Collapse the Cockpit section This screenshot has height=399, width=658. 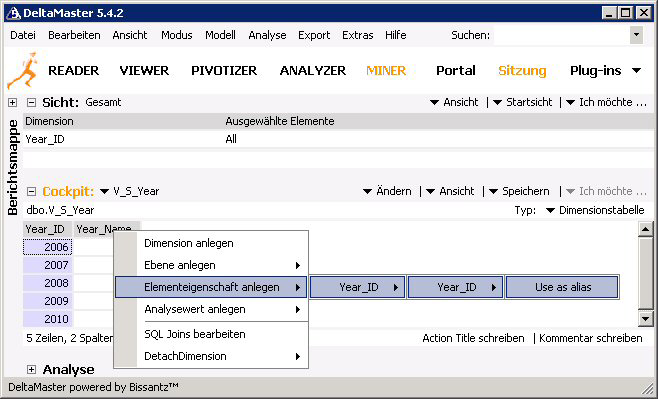31,191
